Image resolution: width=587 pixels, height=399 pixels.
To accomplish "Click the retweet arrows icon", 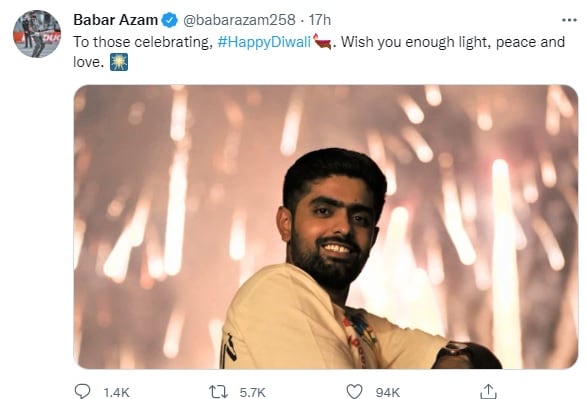I will click(x=218, y=392).
